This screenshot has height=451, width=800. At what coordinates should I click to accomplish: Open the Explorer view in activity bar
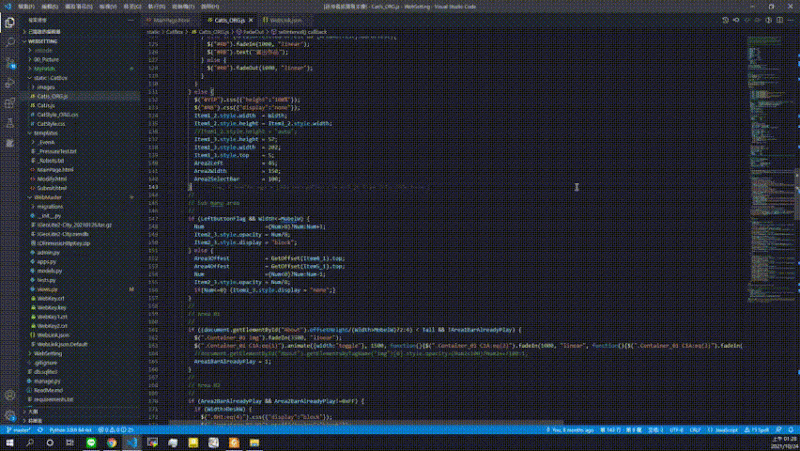10,22
